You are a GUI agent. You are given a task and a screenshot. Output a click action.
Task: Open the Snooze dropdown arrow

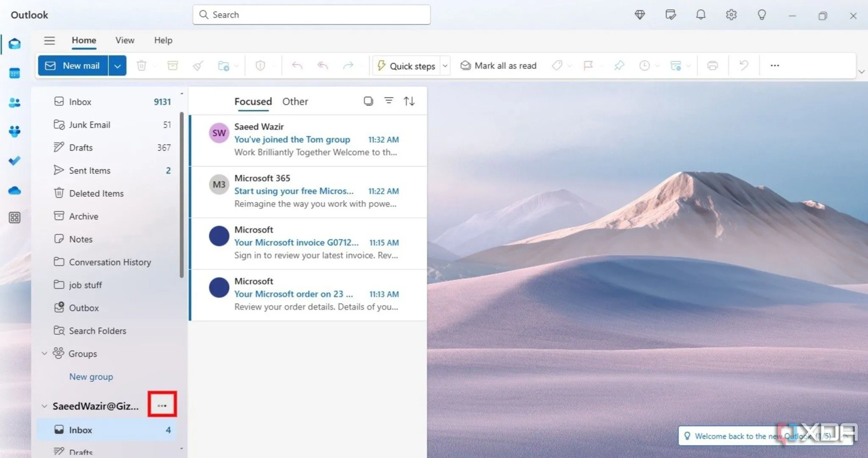(x=657, y=66)
